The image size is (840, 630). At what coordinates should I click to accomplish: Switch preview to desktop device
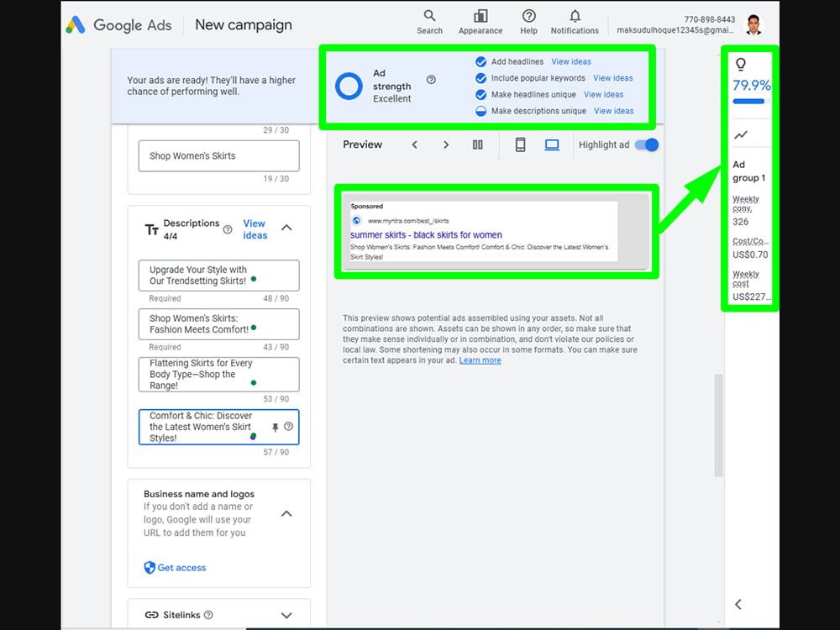tap(552, 144)
